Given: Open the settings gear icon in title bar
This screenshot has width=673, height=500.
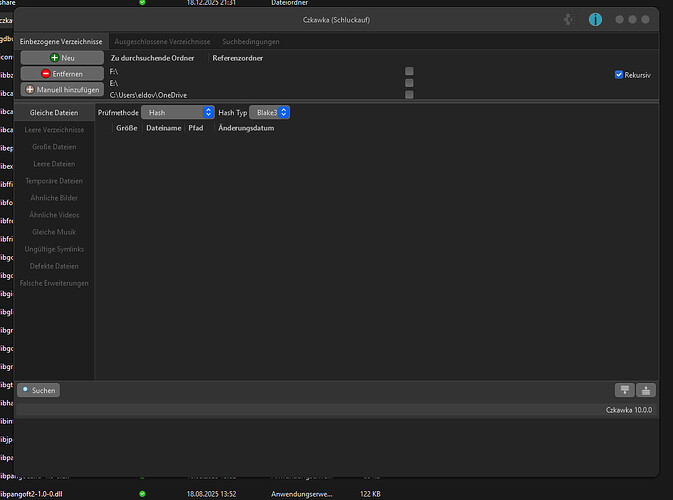Looking at the screenshot, I should [x=570, y=19].
